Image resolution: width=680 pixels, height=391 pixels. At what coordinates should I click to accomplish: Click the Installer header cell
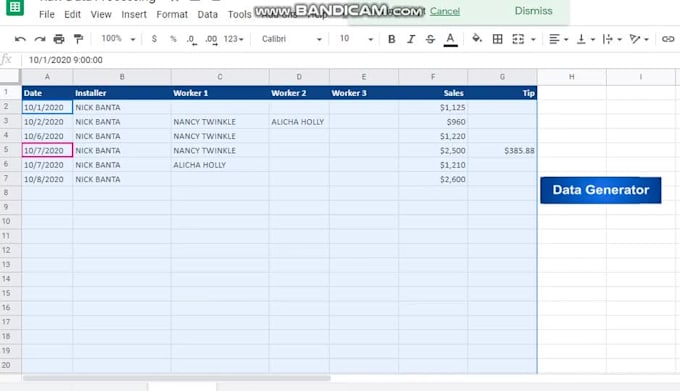122,93
